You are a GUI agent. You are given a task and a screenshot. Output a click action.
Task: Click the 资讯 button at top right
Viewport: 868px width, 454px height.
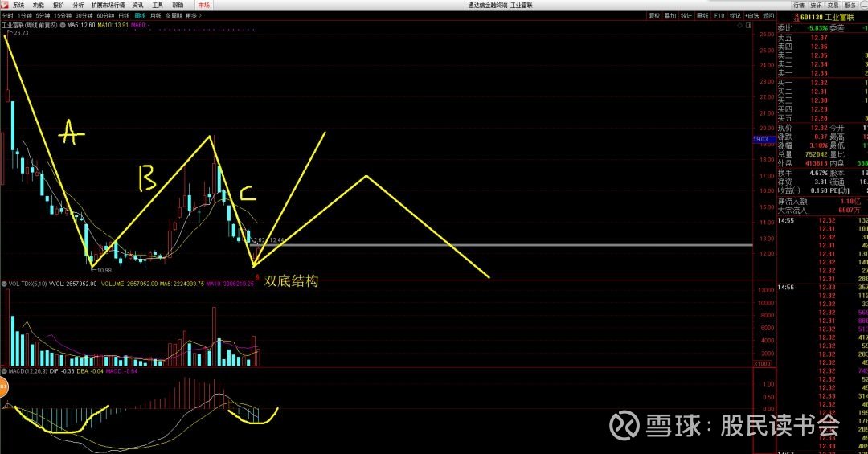click(816, 5)
